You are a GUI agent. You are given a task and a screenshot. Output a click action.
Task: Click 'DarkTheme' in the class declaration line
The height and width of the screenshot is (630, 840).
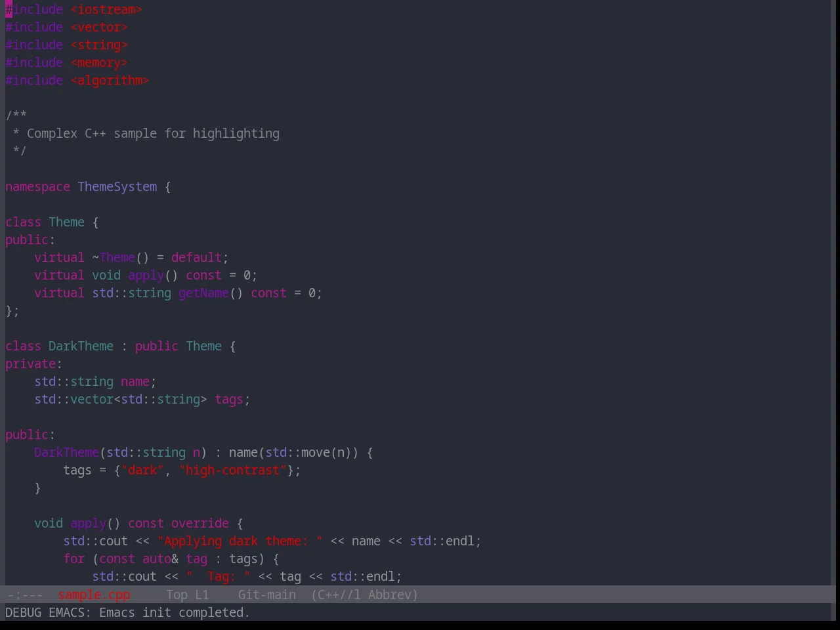coord(81,346)
